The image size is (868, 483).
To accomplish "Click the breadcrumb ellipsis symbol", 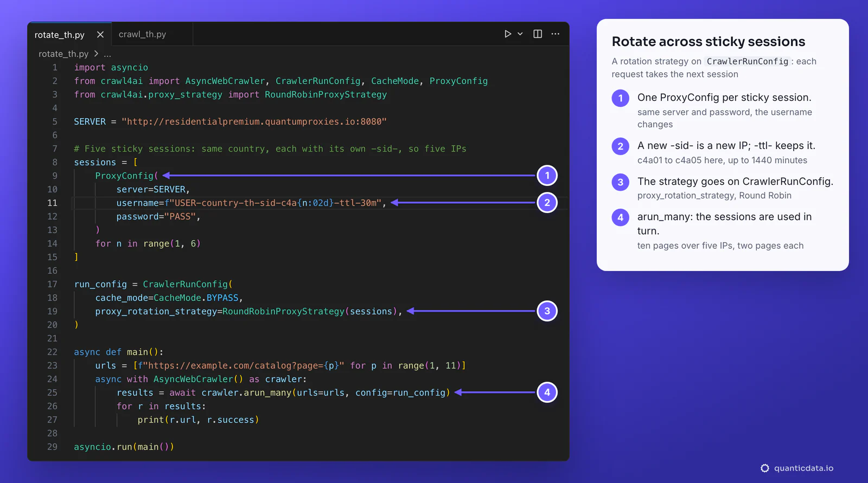I will click(107, 54).
